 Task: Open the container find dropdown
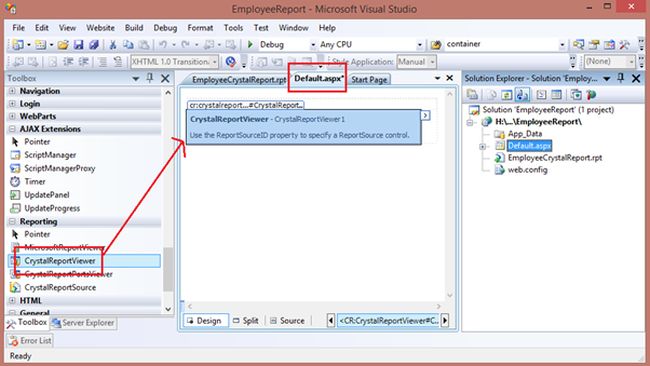click(x=562, y=44)
